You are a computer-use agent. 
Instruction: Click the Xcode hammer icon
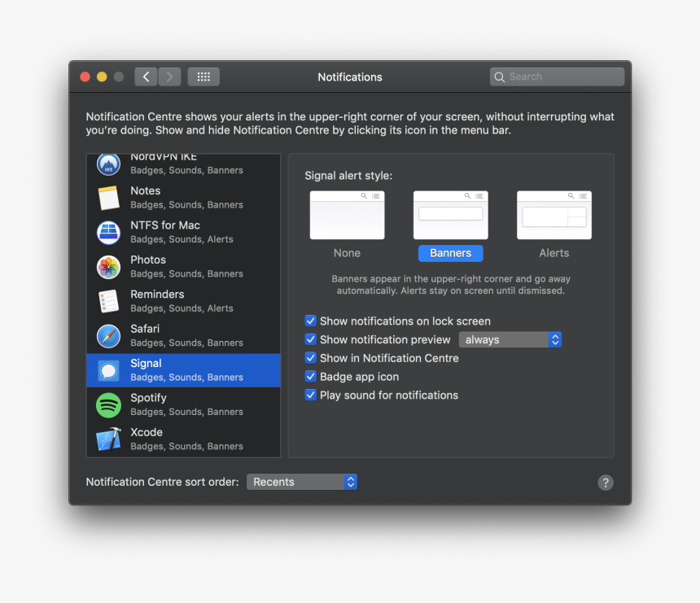pyautogui.click(x=108, y=439)
